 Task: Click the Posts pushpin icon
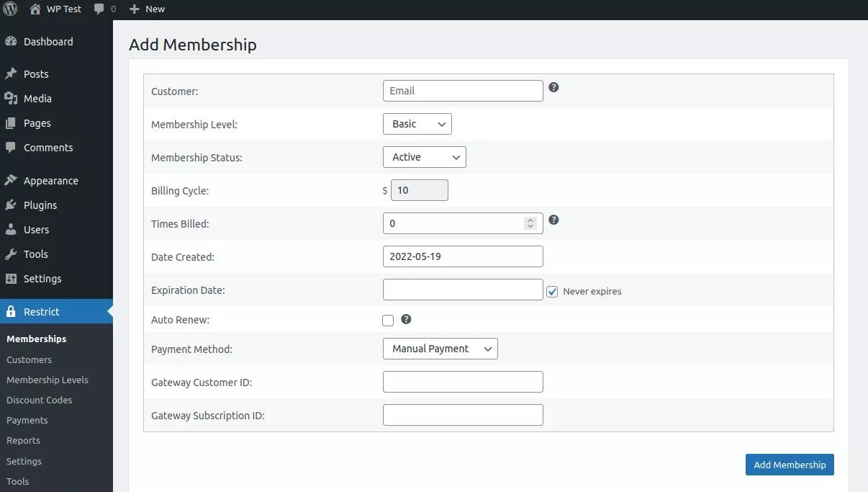click(11, 74)
